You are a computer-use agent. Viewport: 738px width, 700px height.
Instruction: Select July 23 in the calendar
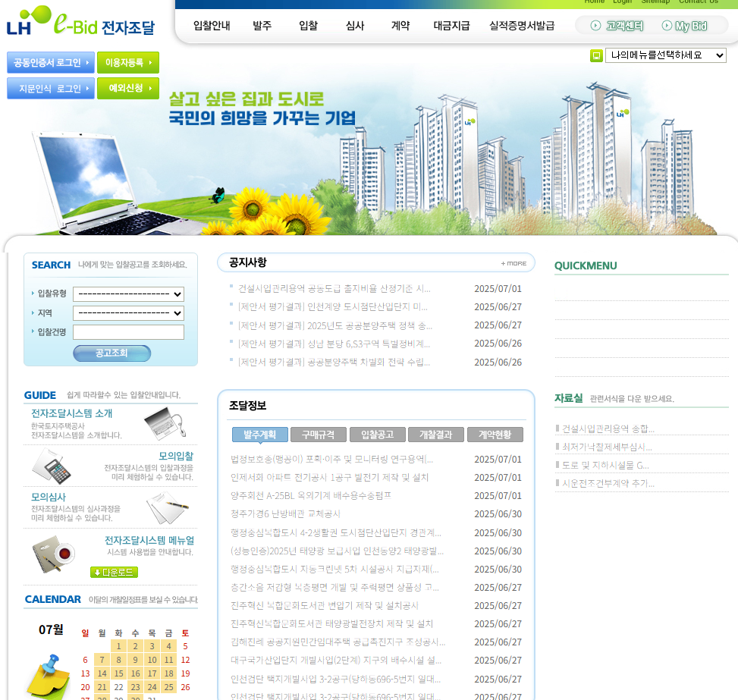pos(136,687)
